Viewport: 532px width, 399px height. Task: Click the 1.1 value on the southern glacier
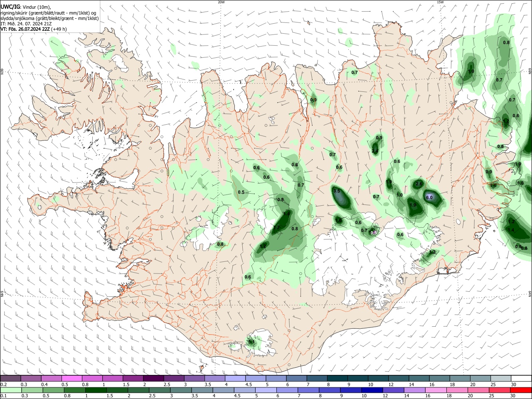251,342
